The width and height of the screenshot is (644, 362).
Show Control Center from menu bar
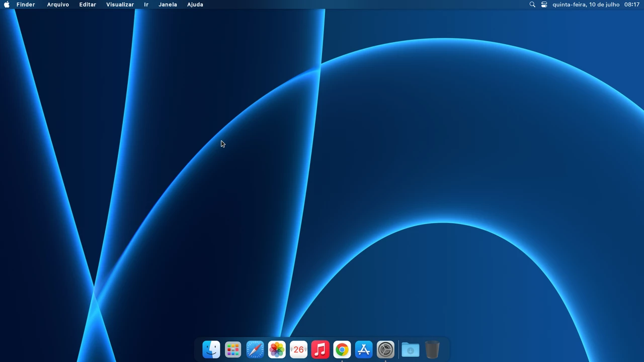[x=544, y=5]
